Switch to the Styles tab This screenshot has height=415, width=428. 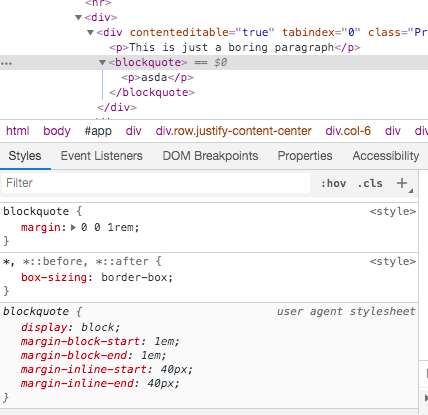pos(25,156)
